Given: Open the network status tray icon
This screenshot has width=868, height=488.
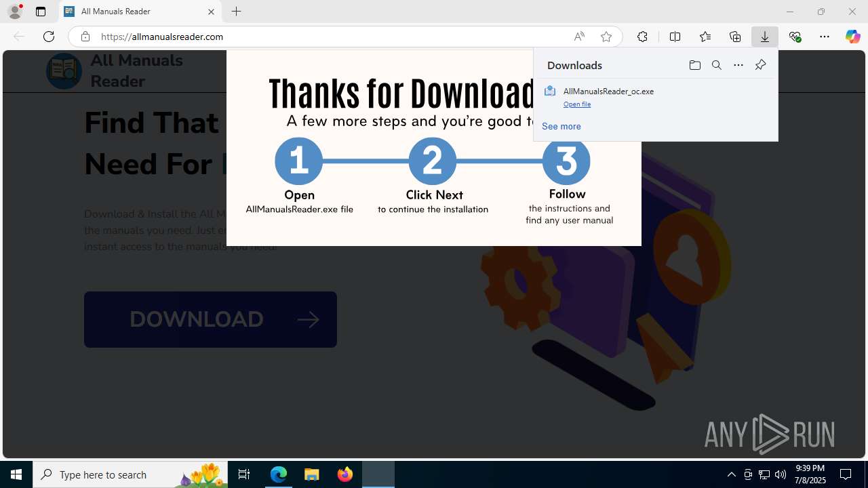Looking at the screenshot, I should point(764,474).
